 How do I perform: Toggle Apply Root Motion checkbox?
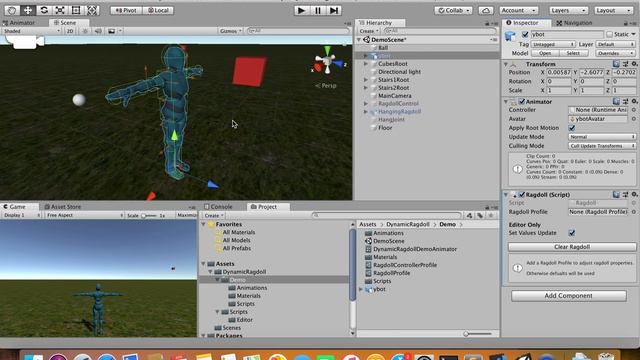pyautogui.click(x=572, y=128)
